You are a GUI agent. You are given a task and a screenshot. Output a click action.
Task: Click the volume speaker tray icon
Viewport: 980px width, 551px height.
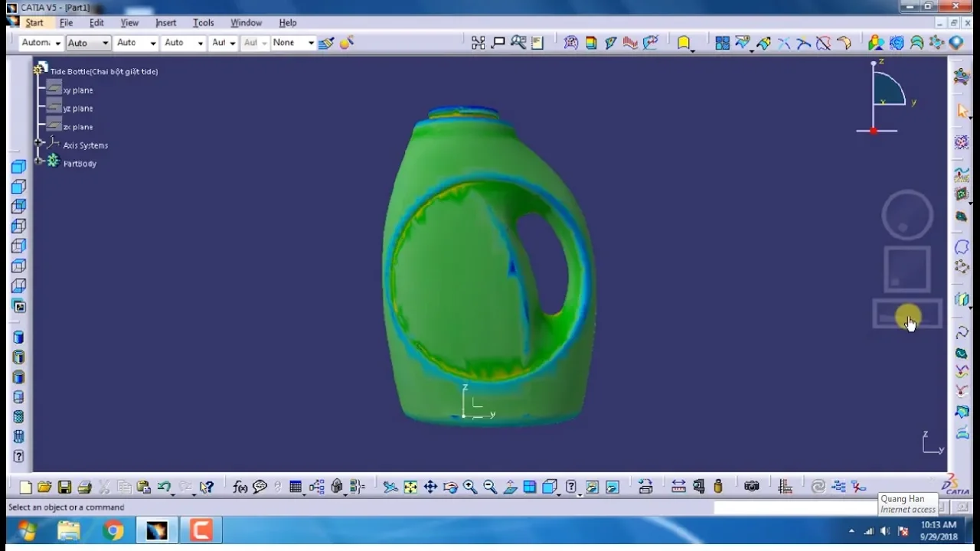coord(885,531)
